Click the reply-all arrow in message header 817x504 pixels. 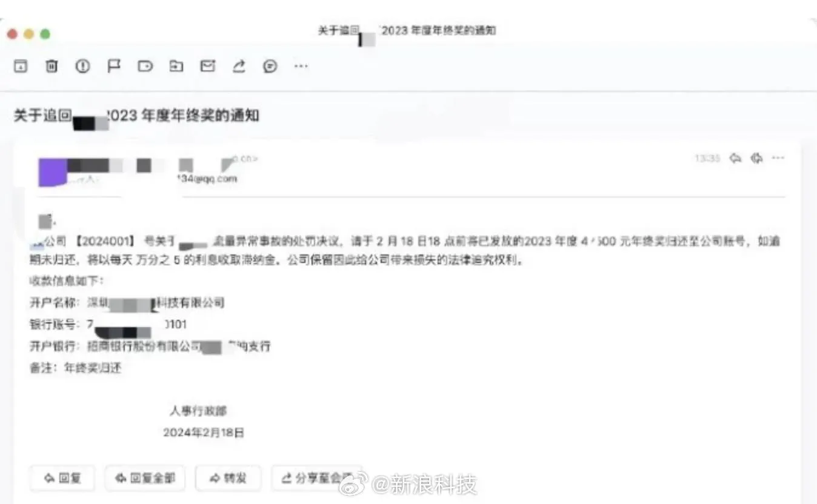point(756,158)
